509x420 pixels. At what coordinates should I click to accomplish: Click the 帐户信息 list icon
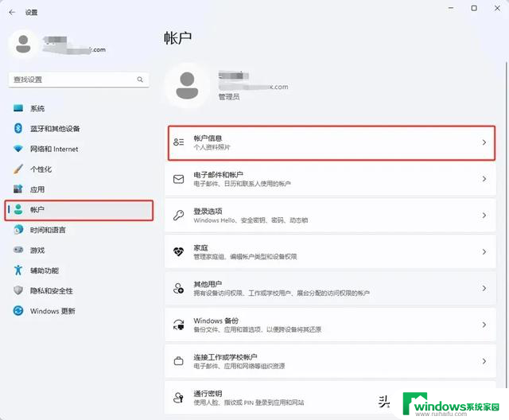pos(178,142)
